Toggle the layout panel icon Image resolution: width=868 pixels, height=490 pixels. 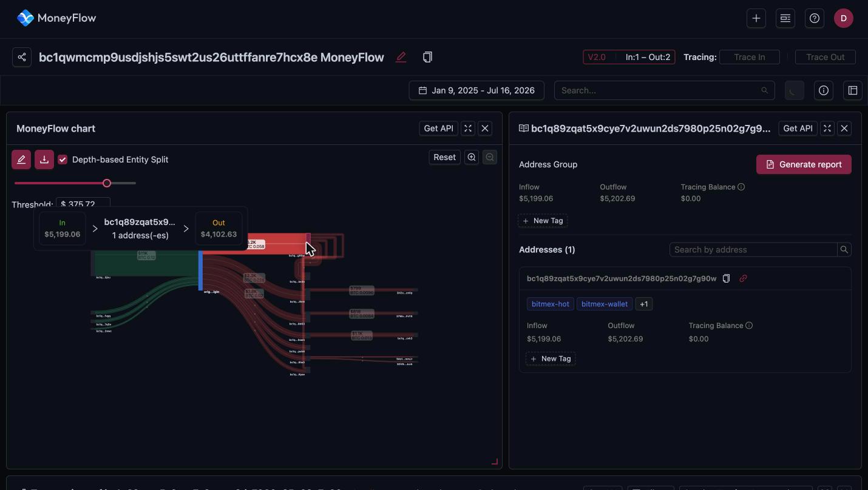(x=853, y=90)
